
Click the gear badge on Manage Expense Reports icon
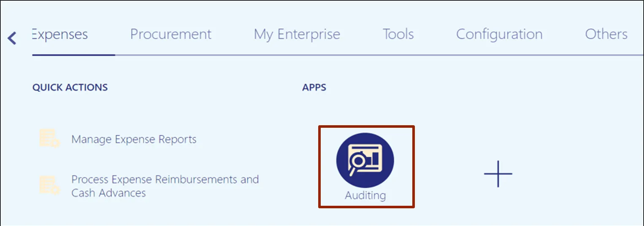click(x=55, y=143)
